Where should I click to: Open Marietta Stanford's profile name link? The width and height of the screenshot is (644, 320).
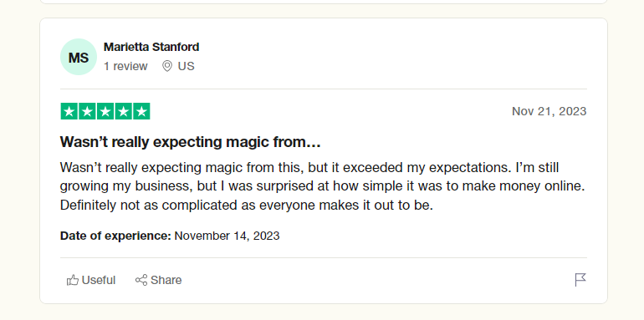pyautogui.click(x=151, y=47)
